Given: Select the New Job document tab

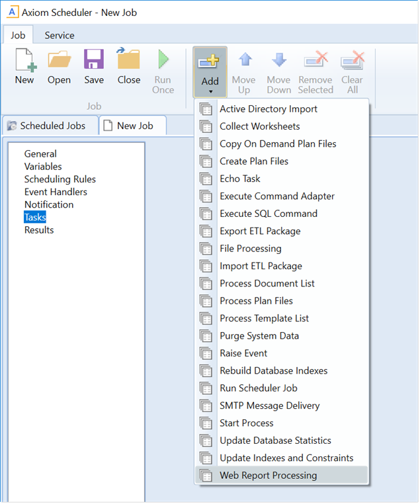Looking at the screenshot, I should coord(134,126).
